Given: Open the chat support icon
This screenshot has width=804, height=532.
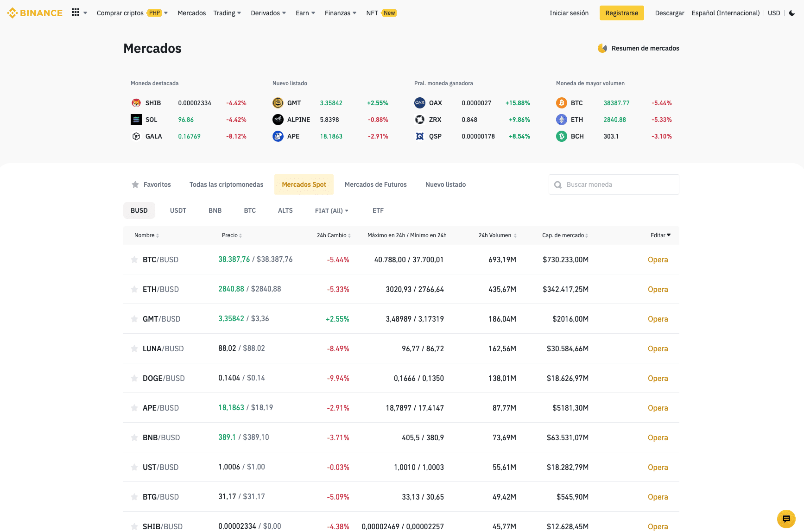Looking at the screenshot, I should tap(786, 519).
